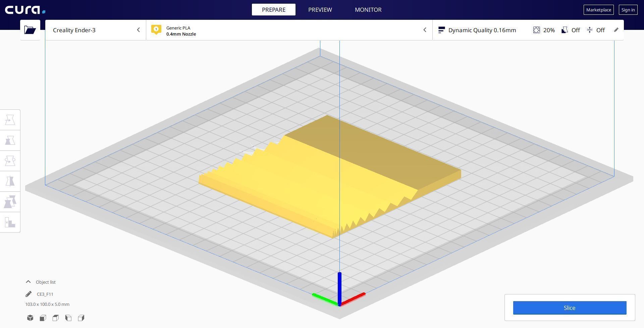Select the Mirror tool
The image size is (644, 328).
pos(10,181)
